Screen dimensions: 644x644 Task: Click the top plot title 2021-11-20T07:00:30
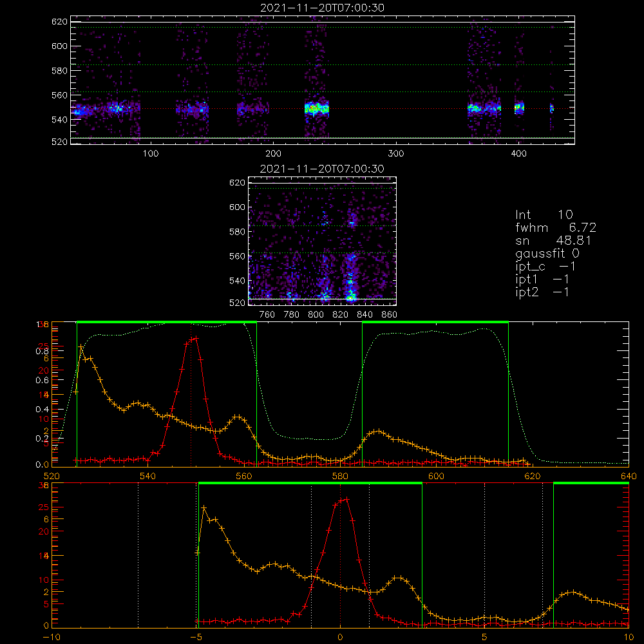pyautogui.click(x=322, y=8)
